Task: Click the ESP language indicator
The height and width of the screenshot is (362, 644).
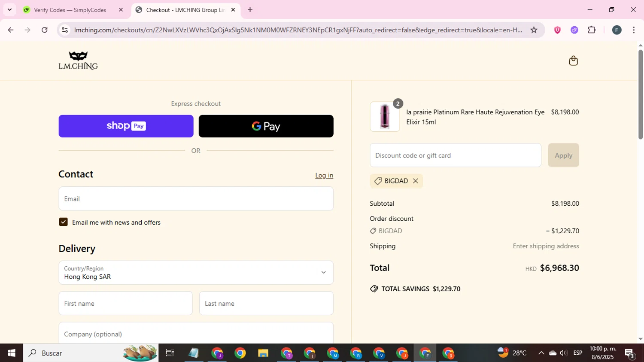Action: point(578,353)
